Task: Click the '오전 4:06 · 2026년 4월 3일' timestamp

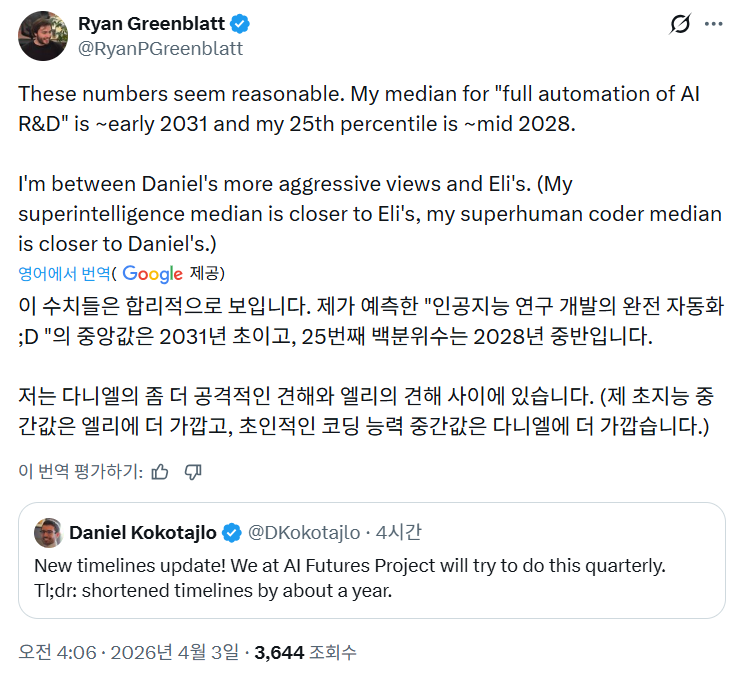Action: pyautogui.click(x=129, y=652)
